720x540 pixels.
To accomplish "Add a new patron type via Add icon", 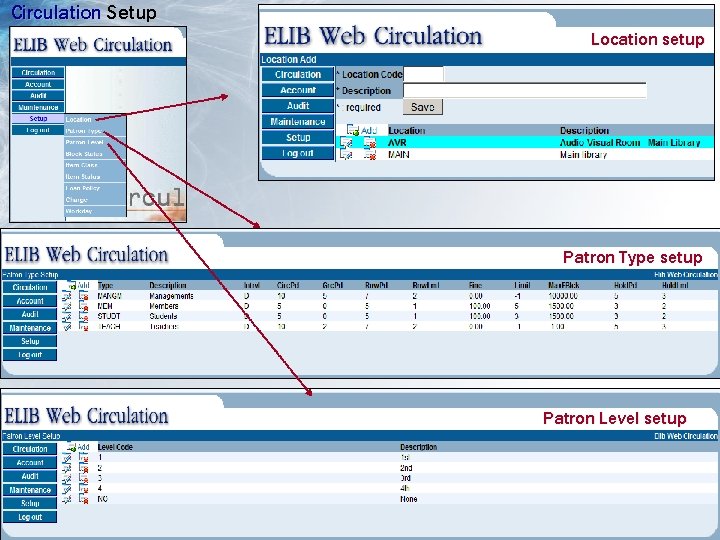I will click(x=79, y=285).
